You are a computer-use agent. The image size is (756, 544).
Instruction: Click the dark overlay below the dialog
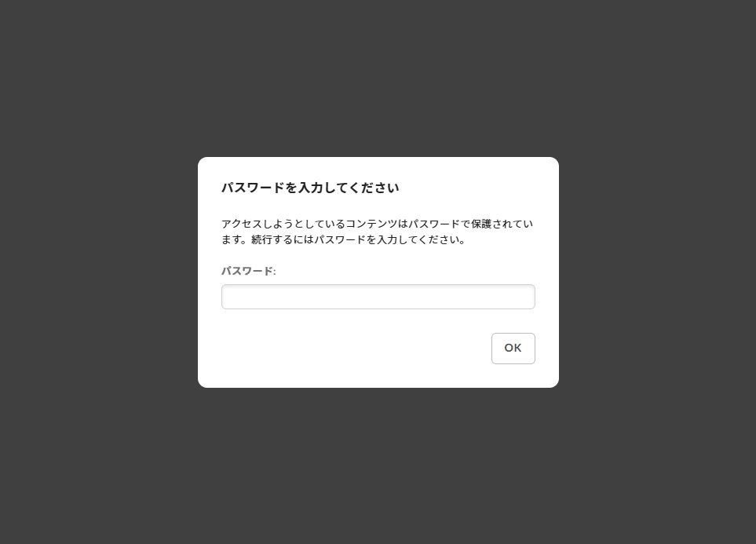pos(378,466)
